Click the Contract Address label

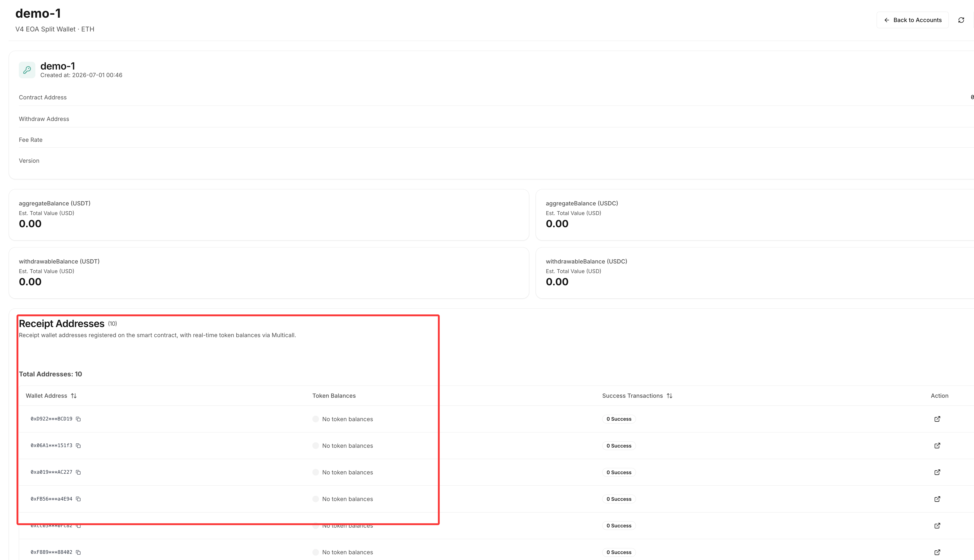[43, 97]
